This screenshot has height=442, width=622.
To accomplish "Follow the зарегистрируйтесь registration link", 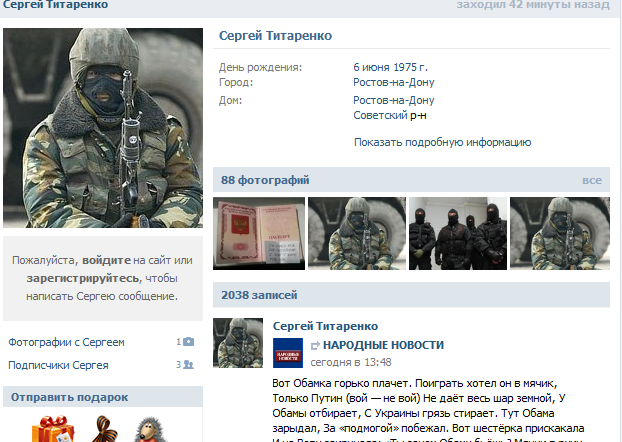I will (84, 278).
